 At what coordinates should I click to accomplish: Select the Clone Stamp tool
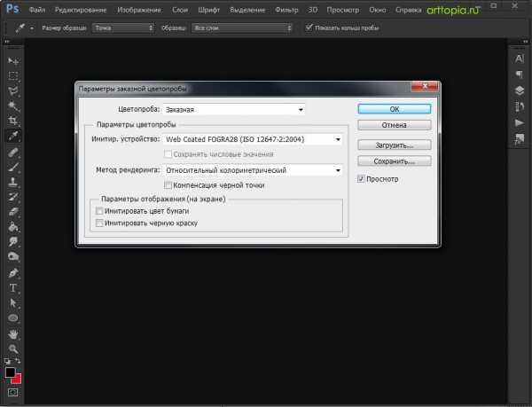(x=13, y=182)
